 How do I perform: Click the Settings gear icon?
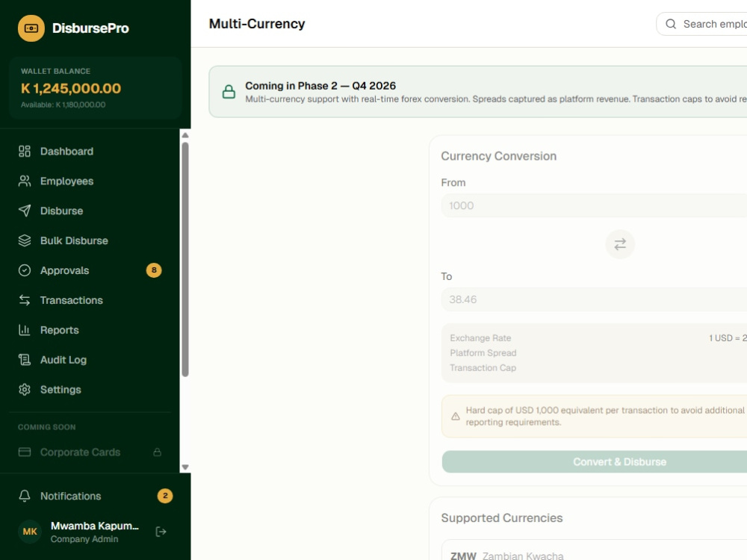pos(25,390)
